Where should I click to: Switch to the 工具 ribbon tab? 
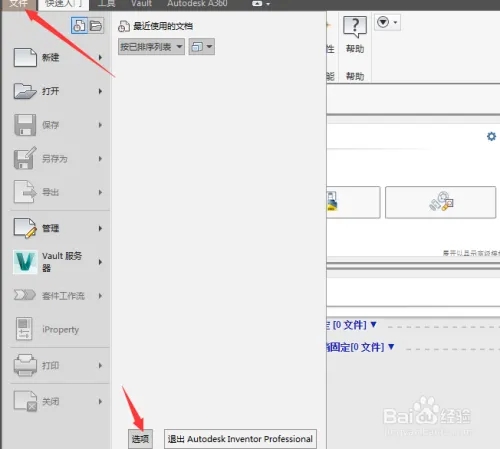point(106,4)
